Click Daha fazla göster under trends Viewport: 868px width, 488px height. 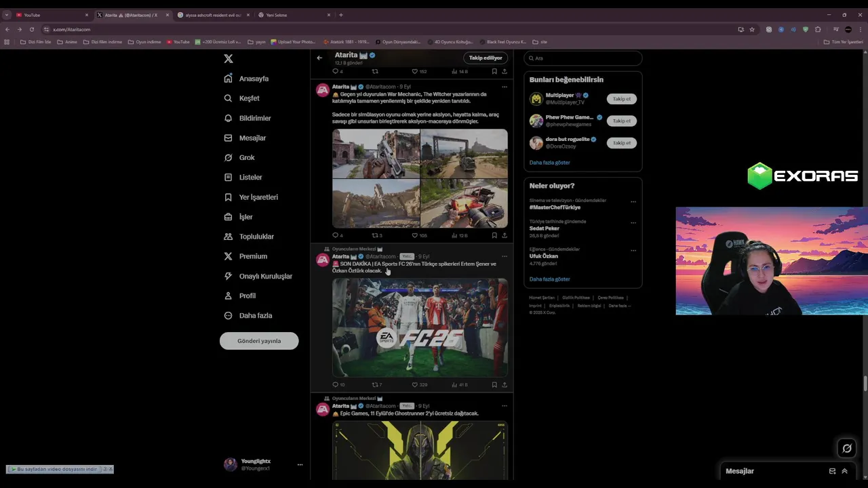549,279
